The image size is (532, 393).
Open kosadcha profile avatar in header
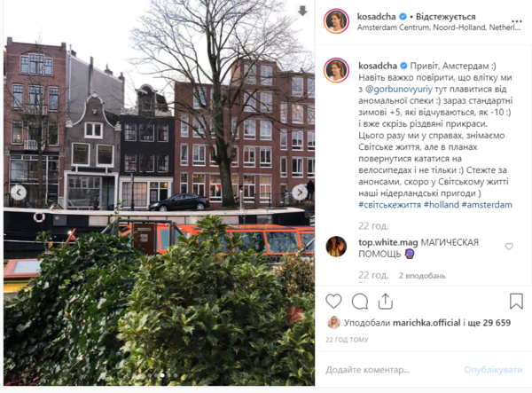tap(336, 21)
